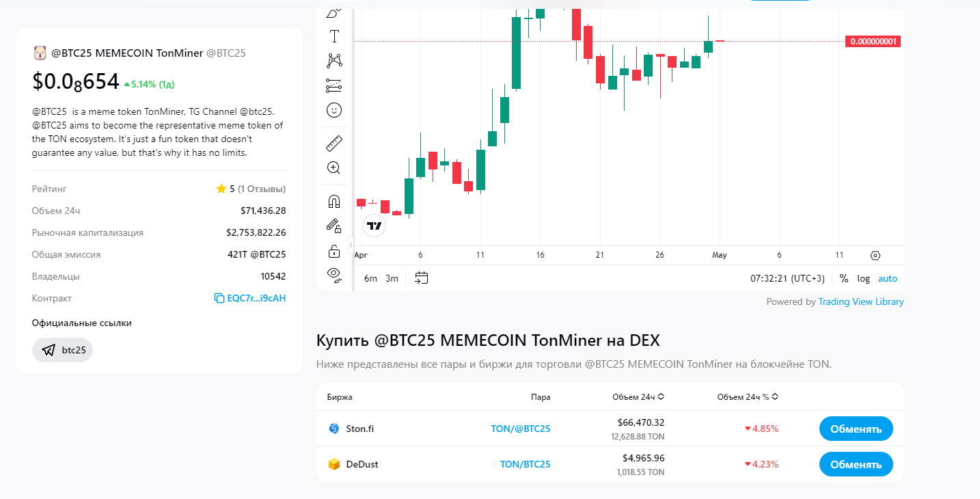Open the go-to-date calendar icon
The height and width of the screenshot is (499, 980).
[422, 278]
